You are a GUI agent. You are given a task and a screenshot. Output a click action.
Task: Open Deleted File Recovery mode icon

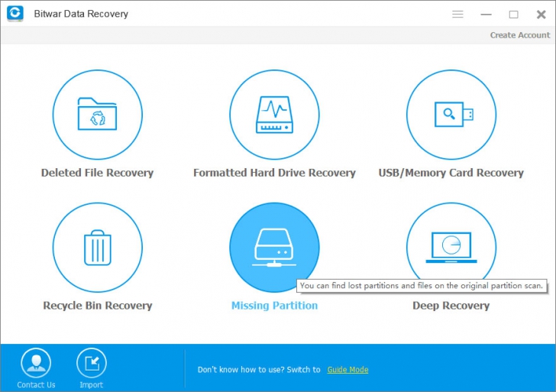pyautogui.click(x=98, y=115)
